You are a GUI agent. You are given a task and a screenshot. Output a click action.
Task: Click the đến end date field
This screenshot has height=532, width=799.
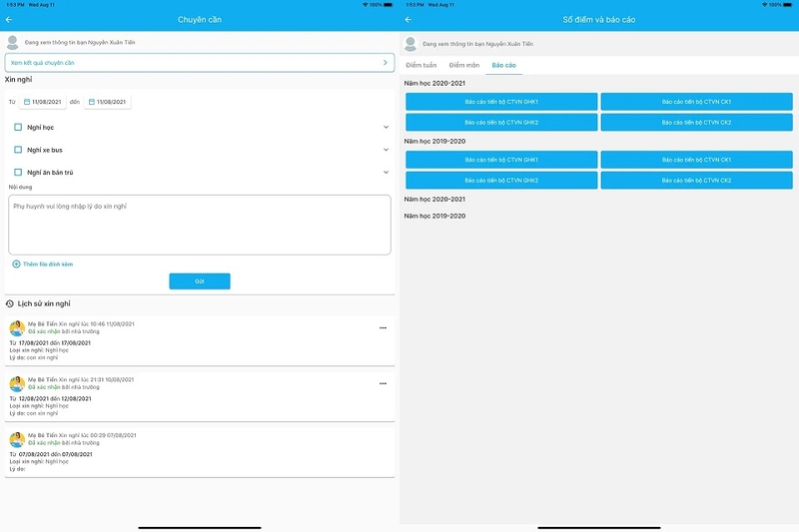point(107,102)
